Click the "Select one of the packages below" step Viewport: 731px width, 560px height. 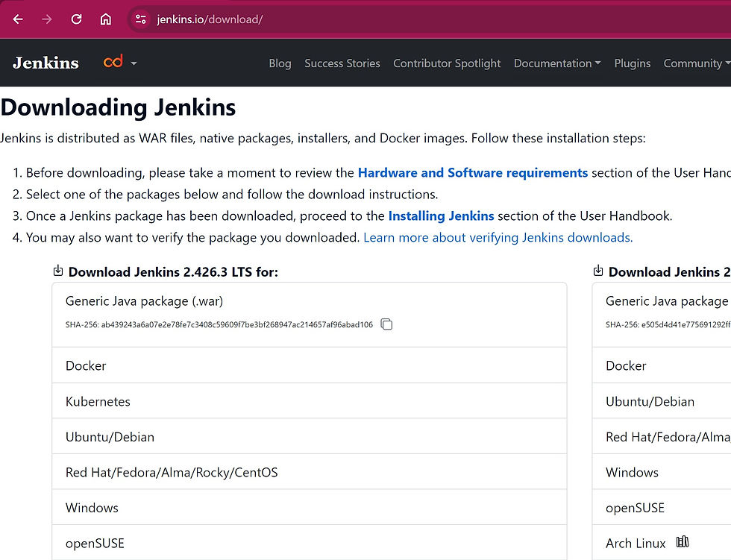point(232,195)
